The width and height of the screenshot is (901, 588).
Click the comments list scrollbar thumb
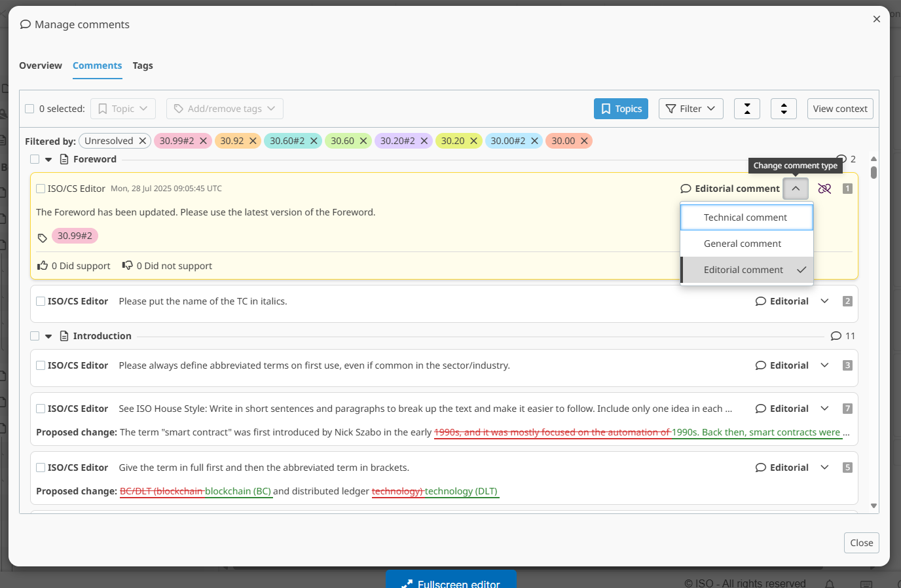click(x=873, y=173)
